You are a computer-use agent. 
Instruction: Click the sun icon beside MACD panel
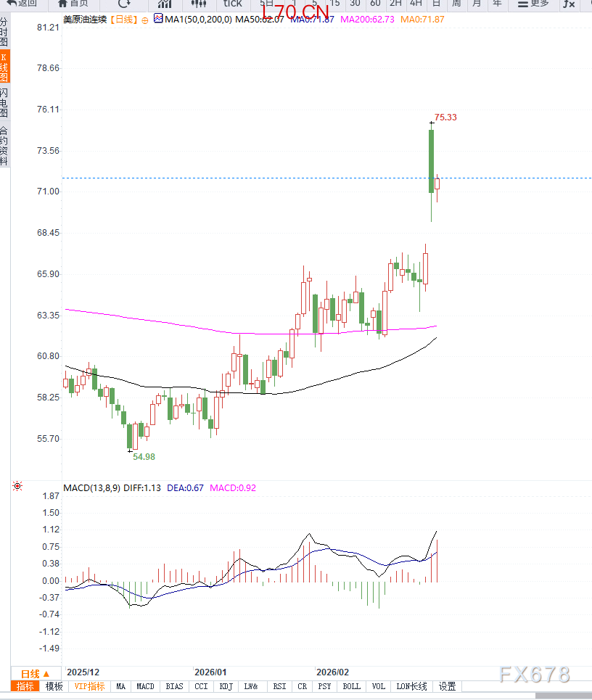pyautogui.click(x=17, y=487)
